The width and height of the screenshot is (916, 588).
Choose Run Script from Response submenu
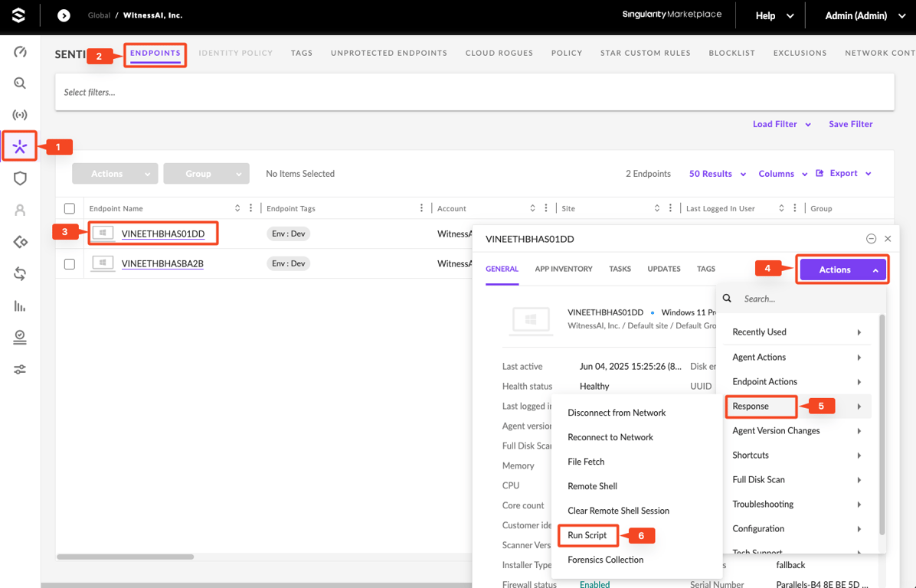pyautogui.click(x=587, y=535)
